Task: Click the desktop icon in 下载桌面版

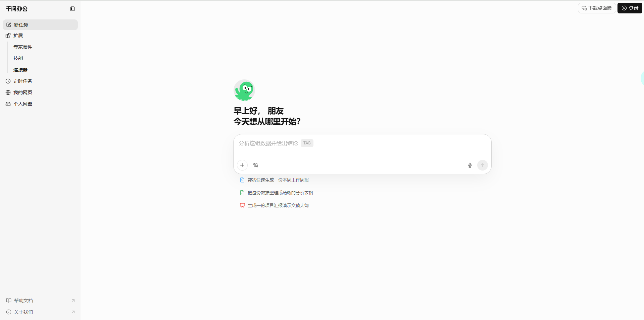Action: click(x=584, y=8)
